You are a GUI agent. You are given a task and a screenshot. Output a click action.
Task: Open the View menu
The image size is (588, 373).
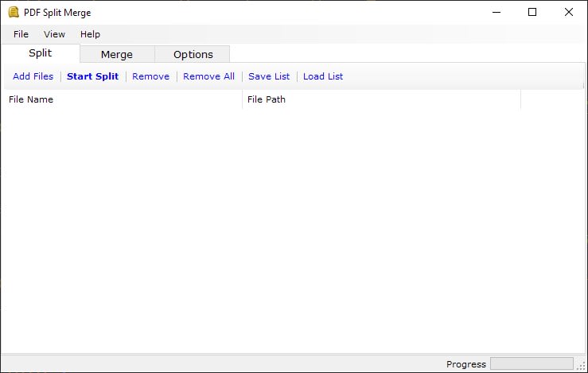click(54, 34)
